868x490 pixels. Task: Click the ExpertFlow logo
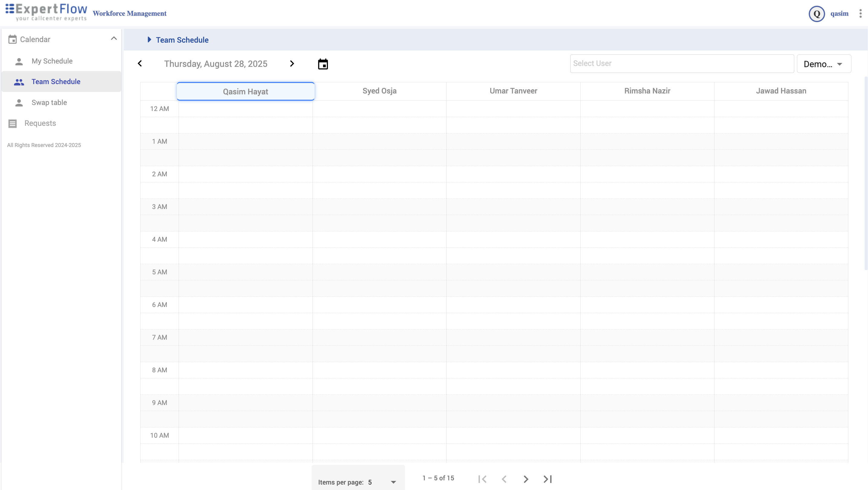pos(46,12)
